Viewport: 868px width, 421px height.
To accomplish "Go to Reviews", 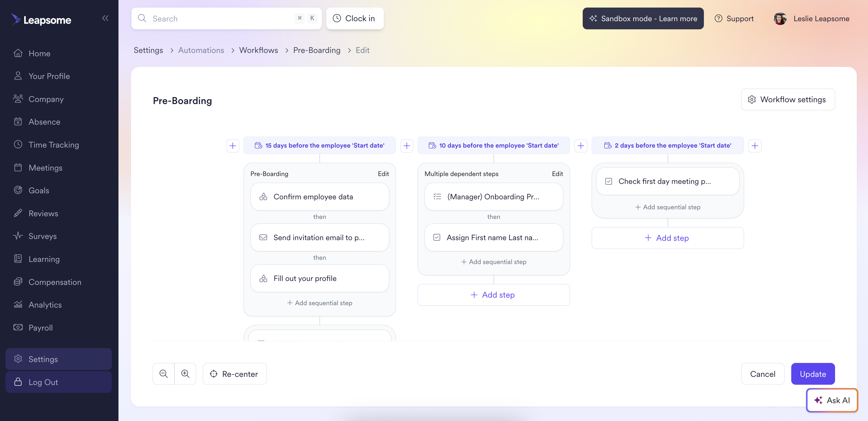I will click(x=59, y=213).
